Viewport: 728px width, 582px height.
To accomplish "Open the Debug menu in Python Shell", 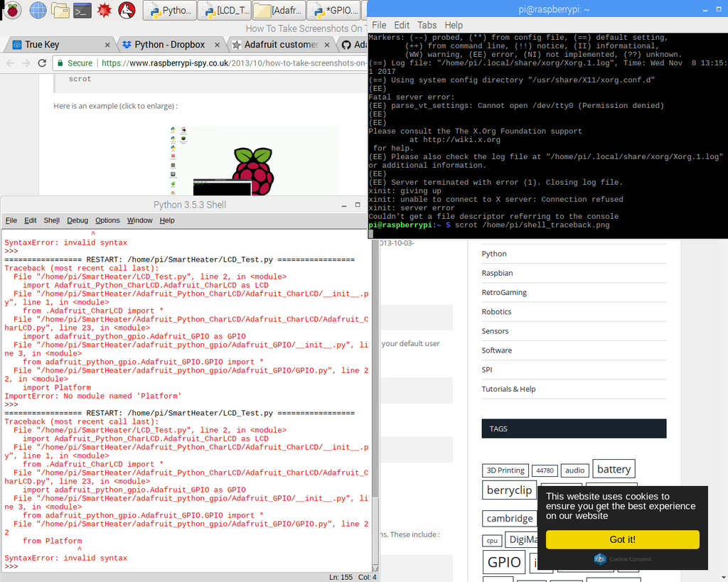I will tap(77, 220).
